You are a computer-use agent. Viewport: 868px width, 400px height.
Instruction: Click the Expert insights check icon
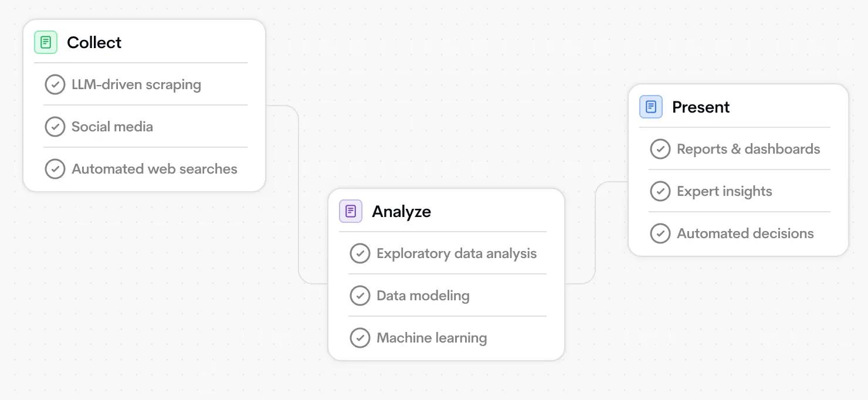click(x=660, y=191)
